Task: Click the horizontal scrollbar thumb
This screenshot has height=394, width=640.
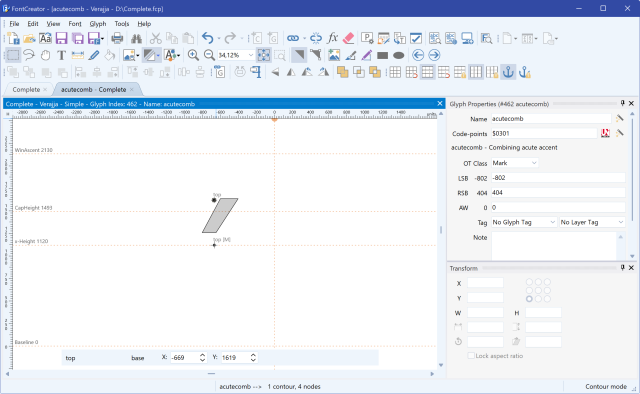Action: [211, 374]
